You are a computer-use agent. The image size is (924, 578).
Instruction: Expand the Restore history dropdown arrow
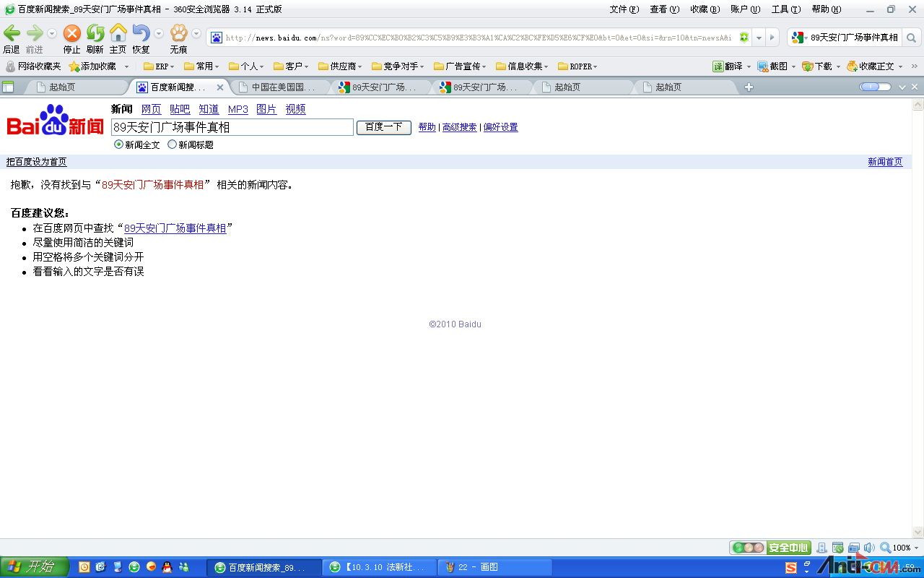[159, 34]
